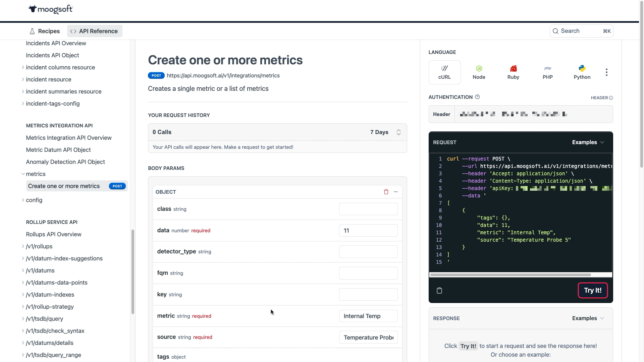Image resolution: width=644 pixels, height=362 pixels.
Task: Expand /v1/tsdb/query_range item
Action: tap(23, 355)
